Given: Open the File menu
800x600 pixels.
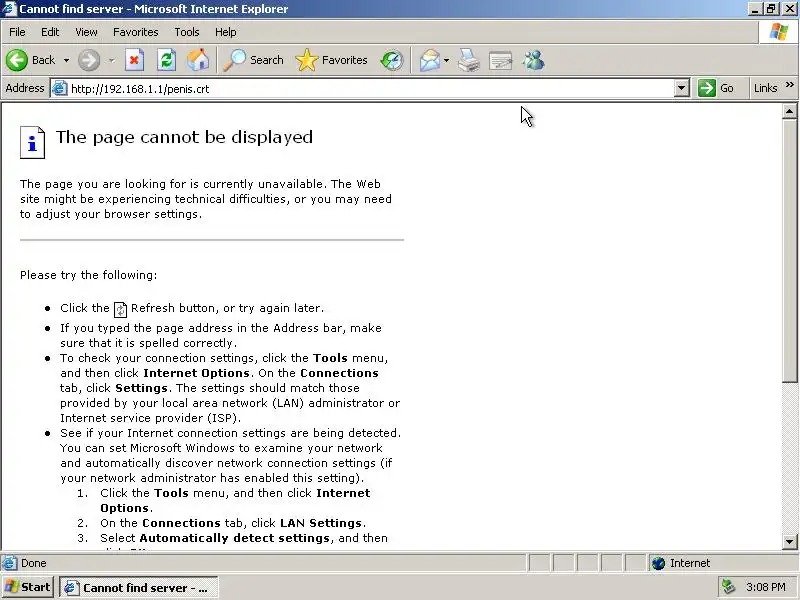Looking at the screenshot, I should (17, 32).
